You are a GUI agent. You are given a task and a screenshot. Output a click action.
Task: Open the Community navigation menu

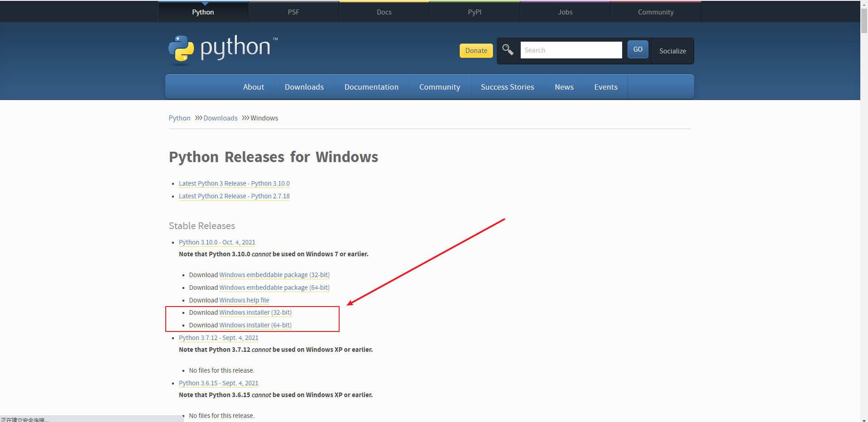tap(440, 87)
